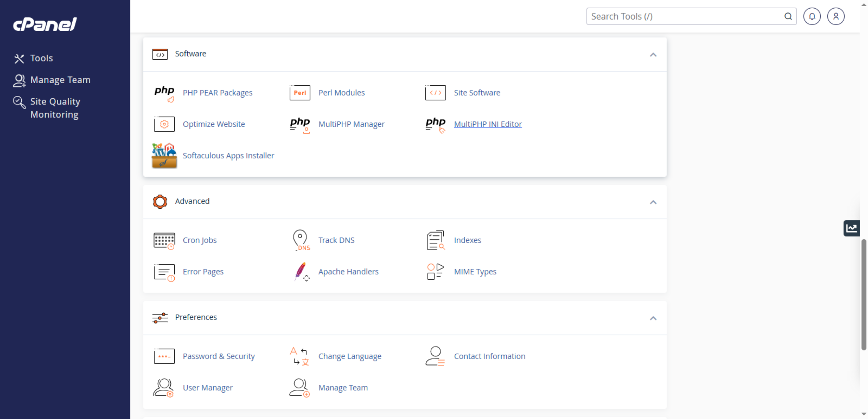This screenshot has width=868, height=419.
Task: Select the Perl Modules icon
Action: pos(299,93)
